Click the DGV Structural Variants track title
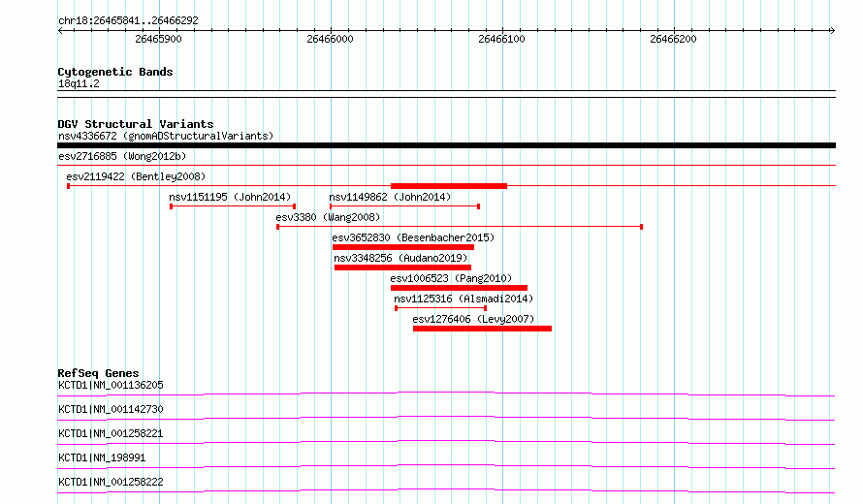Screen dimensions: 863x504 click(136, 124)
